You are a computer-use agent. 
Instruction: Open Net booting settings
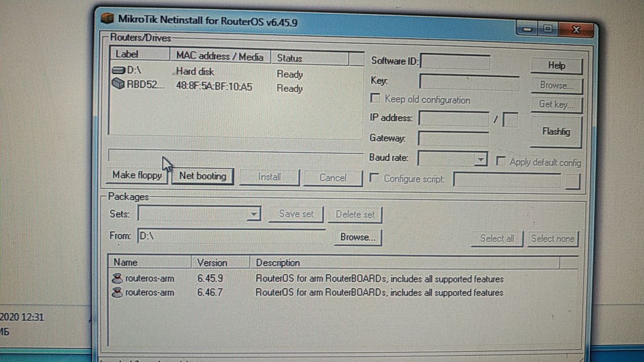pyautogui.click(x=202, y=176)
